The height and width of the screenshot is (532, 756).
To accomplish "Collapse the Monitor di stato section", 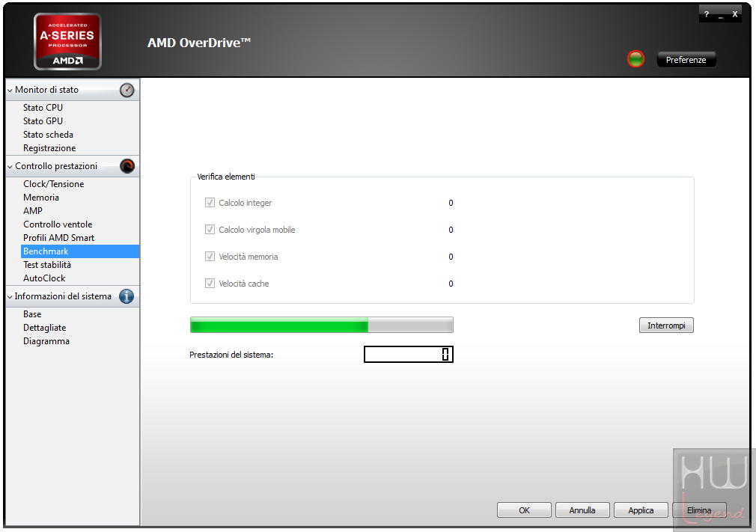I will coord(10,90).
